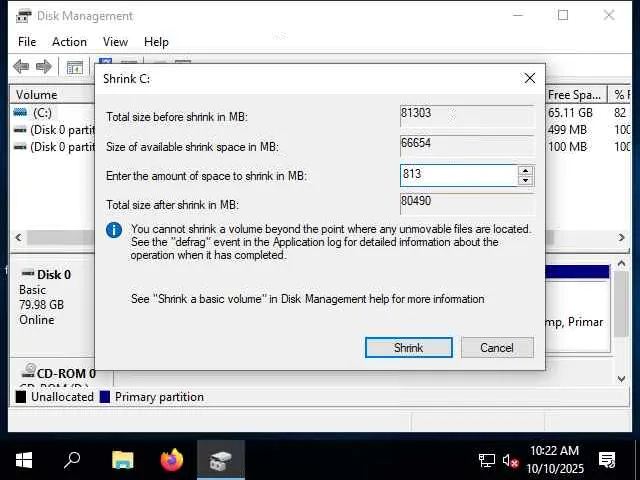
Task: Open File Explorer from the taskbar
Action: tap(122, 460)
